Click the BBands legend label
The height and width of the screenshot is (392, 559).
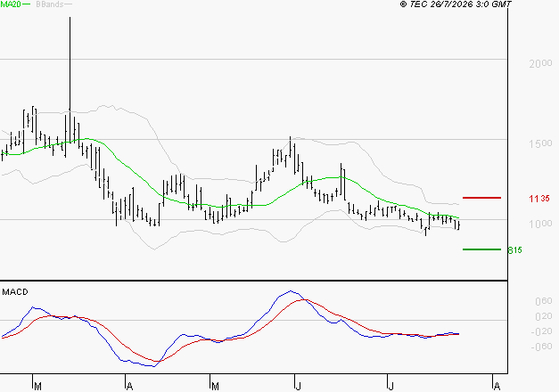point(50,4)
